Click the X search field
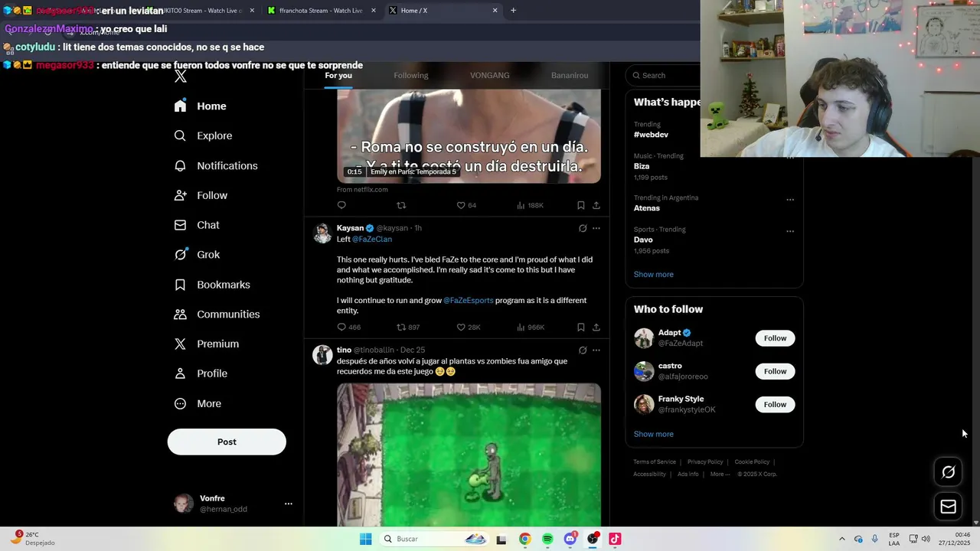The height and width of the screenshot is (551, 980). pyautogui.click(x=665, y=75)
